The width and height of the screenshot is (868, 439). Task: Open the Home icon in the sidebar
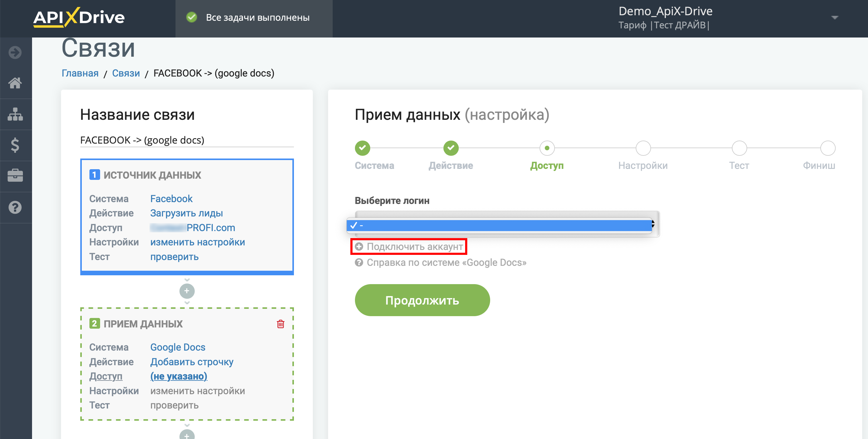click(x=15, y=83)
